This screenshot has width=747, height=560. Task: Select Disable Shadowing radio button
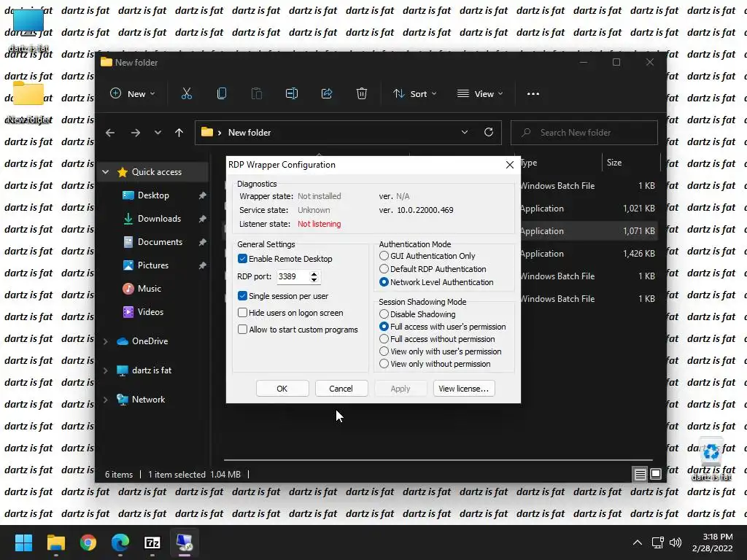pyautogui.click(x=384, y=314)
